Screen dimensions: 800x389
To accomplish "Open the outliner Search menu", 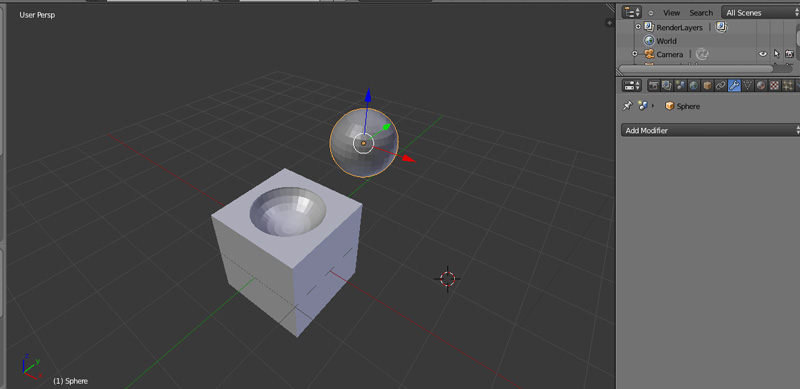I will click(701, 13).
